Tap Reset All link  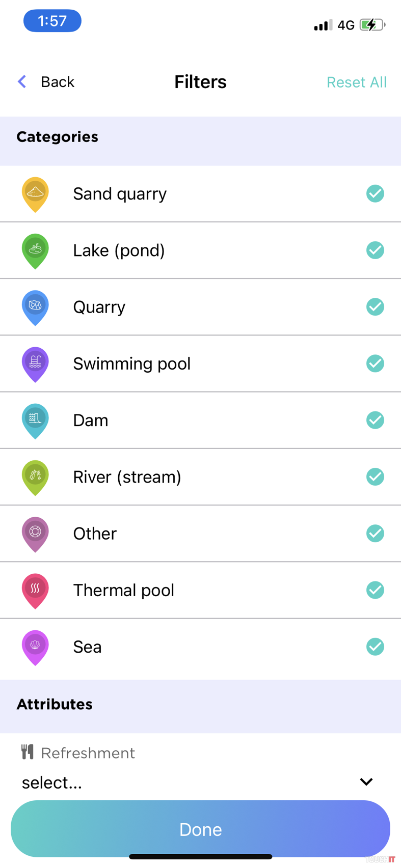pyautogui.click(x=356, y=82)
